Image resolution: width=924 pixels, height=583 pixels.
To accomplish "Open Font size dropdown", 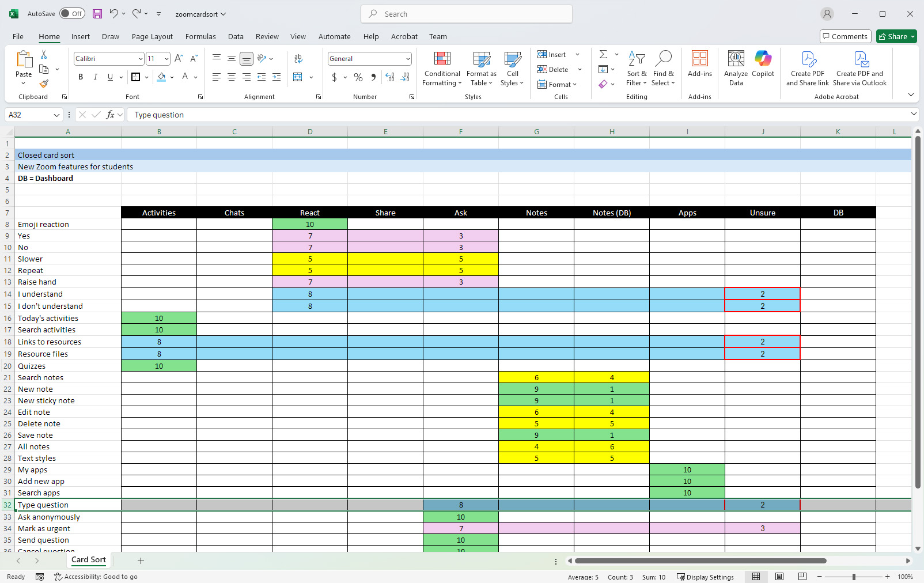I will pyautogui.click(x=167, y=59).
